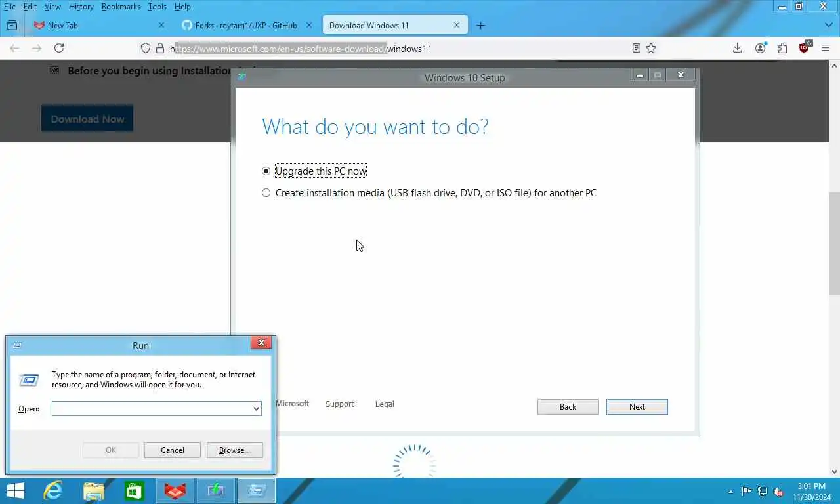Screen dimensions: 840x504
Task: Click the scrollbar down arrow
Action: pyautogui.click(x=834, y=471)
